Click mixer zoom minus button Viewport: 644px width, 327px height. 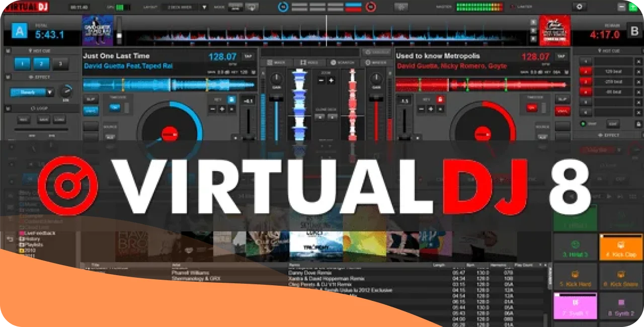322,80
